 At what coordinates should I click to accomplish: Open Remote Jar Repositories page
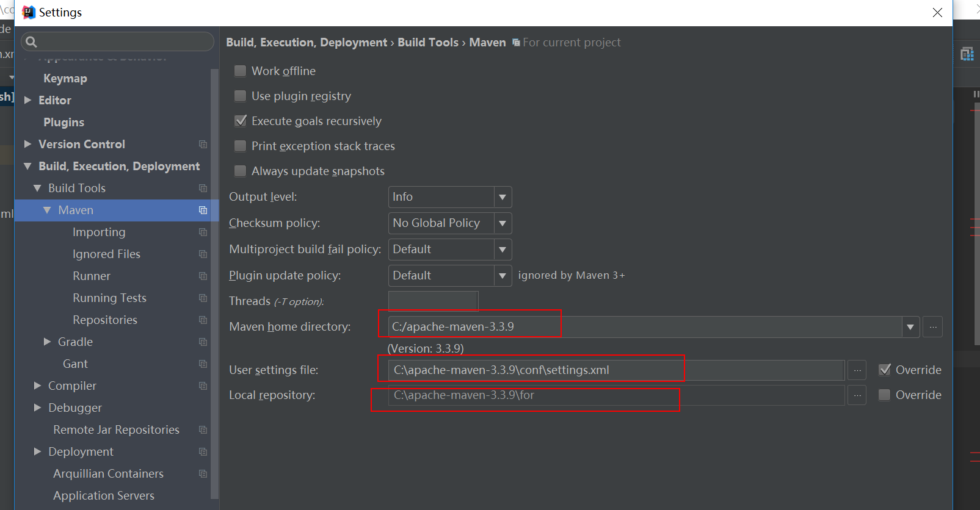(x=116, y=429)
